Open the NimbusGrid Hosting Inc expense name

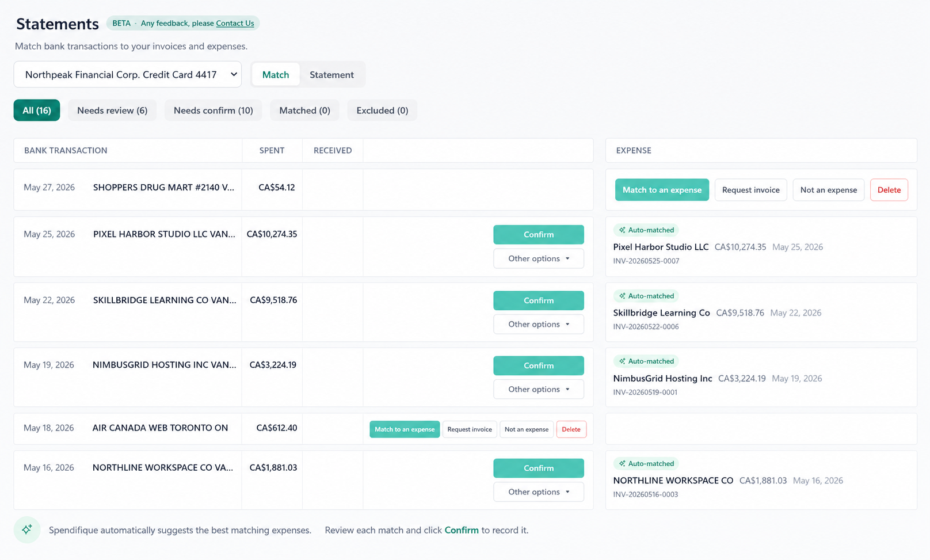[662, 378]
